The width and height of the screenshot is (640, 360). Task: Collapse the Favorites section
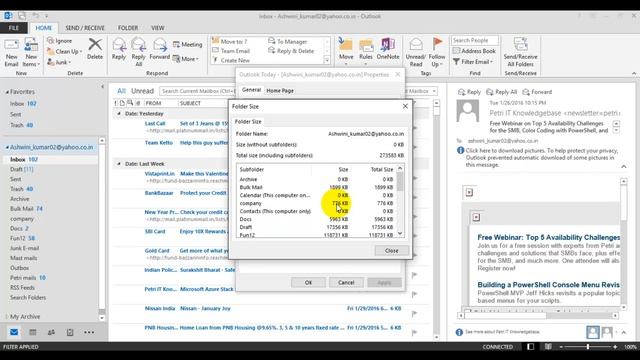[7, 92]
